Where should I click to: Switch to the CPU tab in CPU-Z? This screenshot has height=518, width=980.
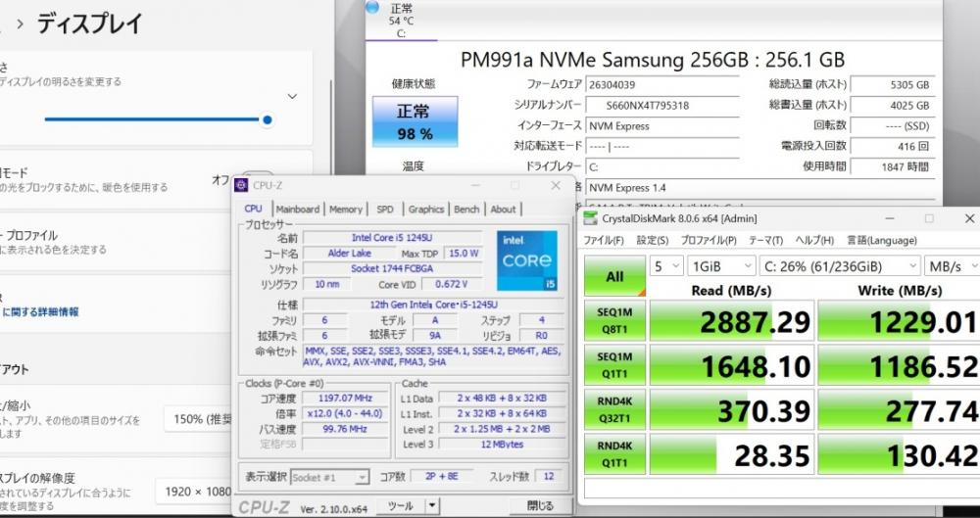pyautogui.click(x=253, y=209)
